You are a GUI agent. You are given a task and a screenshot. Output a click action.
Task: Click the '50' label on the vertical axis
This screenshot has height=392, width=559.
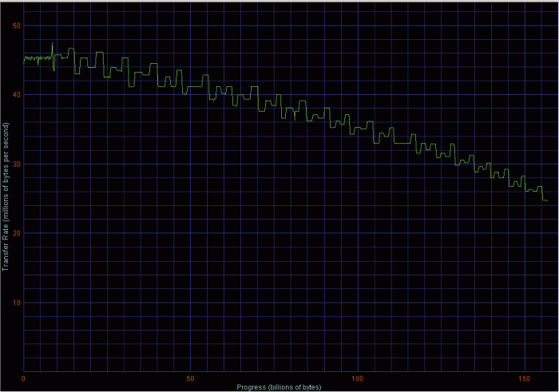coord(16,26)
